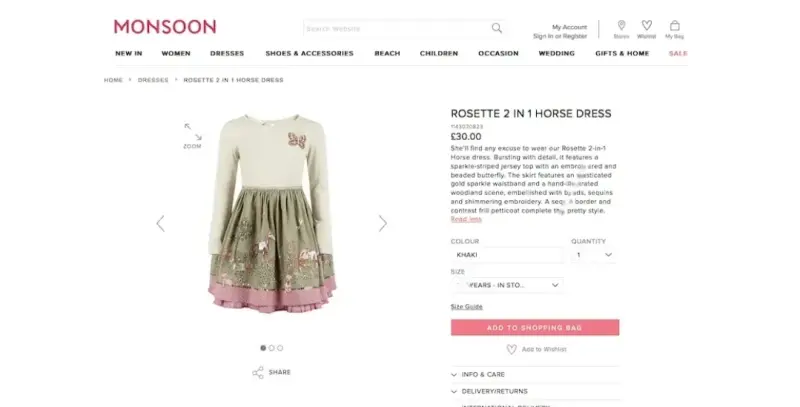
Task: Select the second image carousel dot
Action: pyautogui.click(x=271, y=348)
